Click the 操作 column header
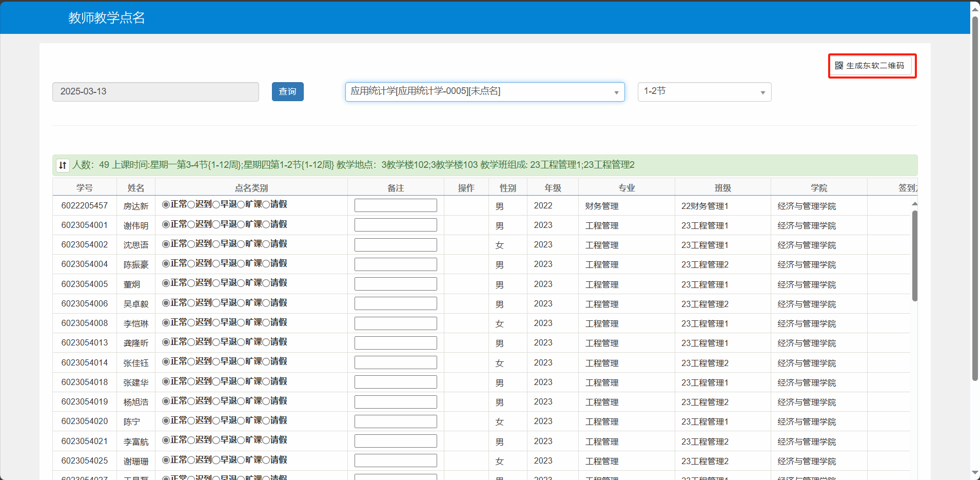This screenshot has width=980, height=480. pyautogui.click(x=466, y=187)
